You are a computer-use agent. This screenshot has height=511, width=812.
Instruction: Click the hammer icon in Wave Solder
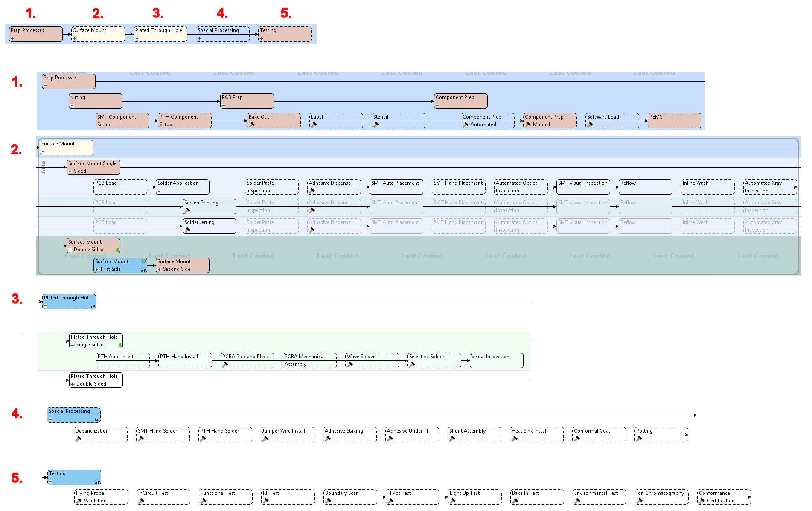tap(350, 364)
